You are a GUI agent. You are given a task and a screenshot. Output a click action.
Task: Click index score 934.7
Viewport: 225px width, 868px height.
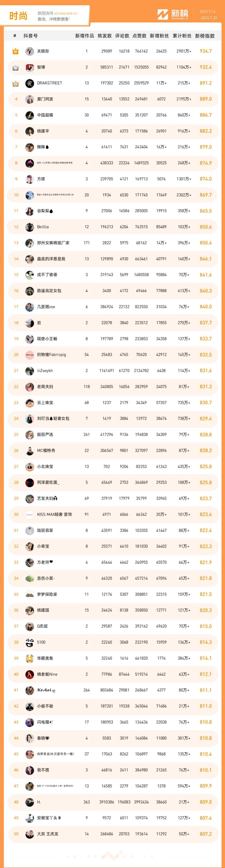click(205, 51)
